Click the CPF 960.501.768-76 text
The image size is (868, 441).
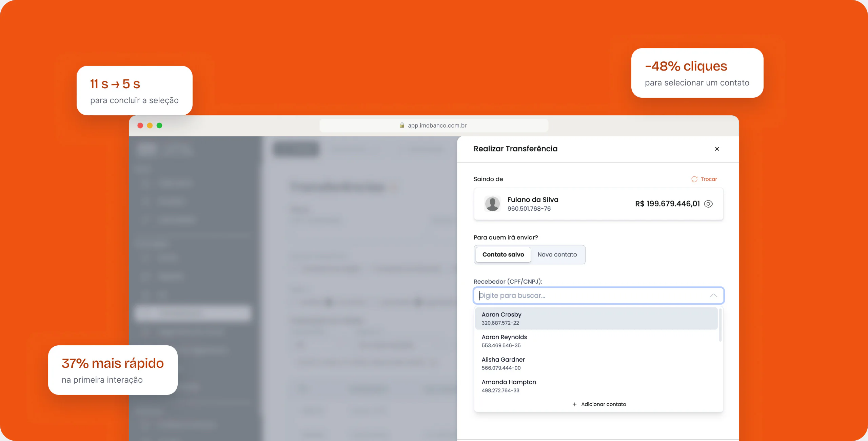[529, 209]
